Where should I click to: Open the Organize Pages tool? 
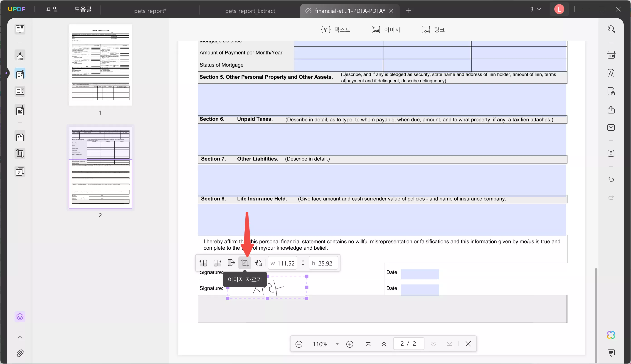point(20,136)
